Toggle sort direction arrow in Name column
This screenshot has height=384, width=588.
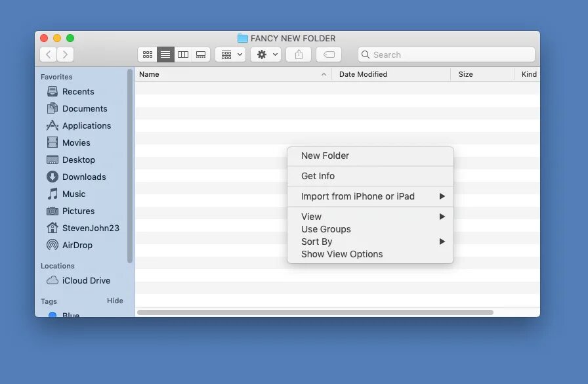point(324,75)
